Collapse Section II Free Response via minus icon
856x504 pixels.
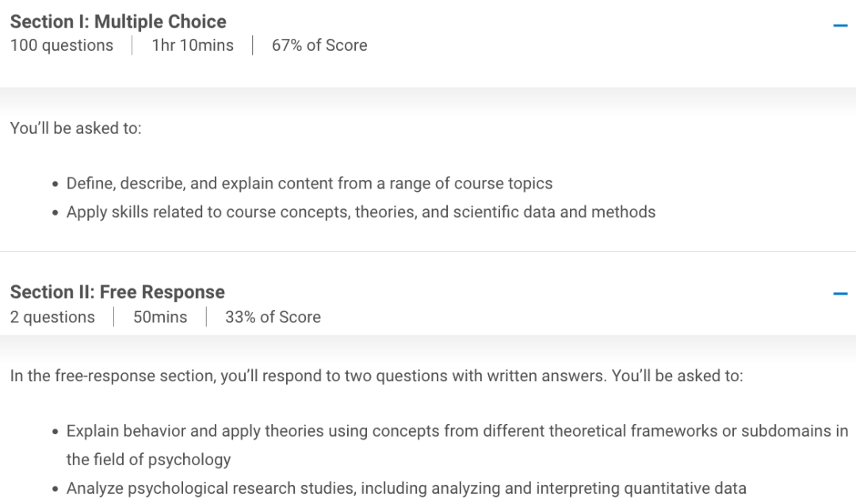point(840,294)
